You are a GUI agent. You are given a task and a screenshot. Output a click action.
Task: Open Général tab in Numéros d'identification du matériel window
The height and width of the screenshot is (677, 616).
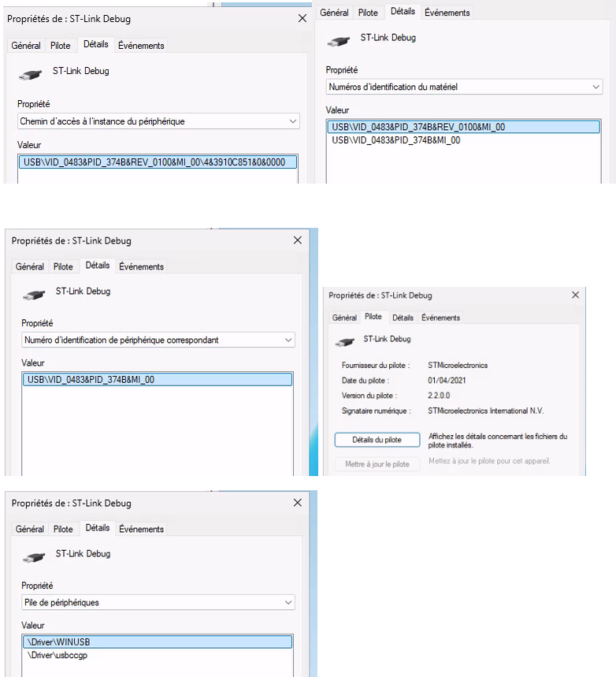click(334, 13)
